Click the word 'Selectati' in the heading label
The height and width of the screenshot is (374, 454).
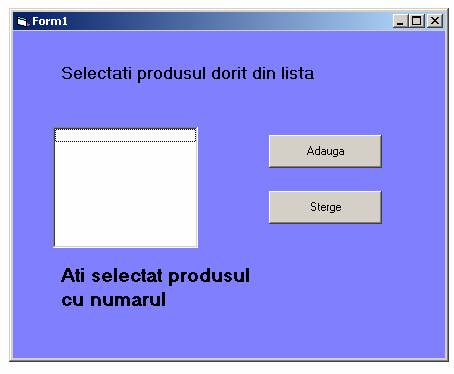97,73
